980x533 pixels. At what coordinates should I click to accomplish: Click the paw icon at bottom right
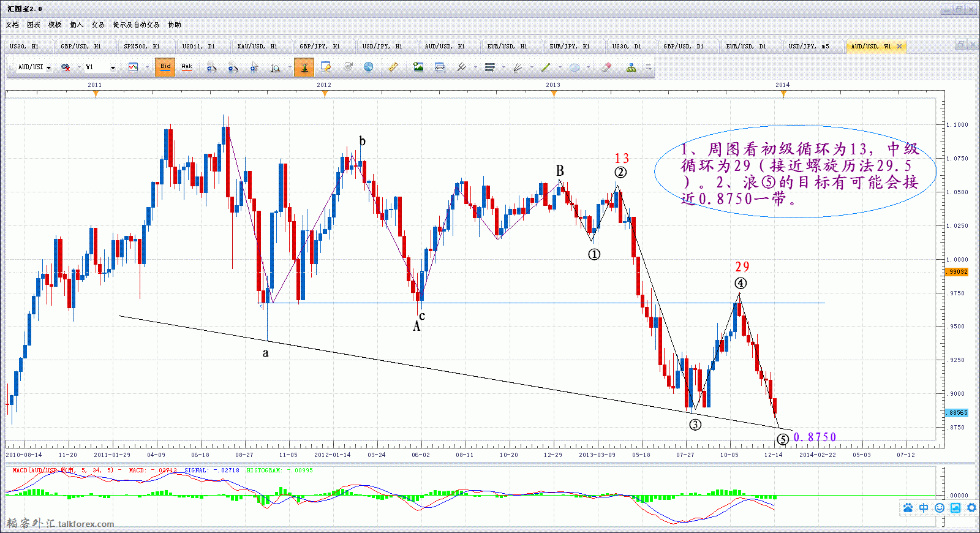[908, 508]
